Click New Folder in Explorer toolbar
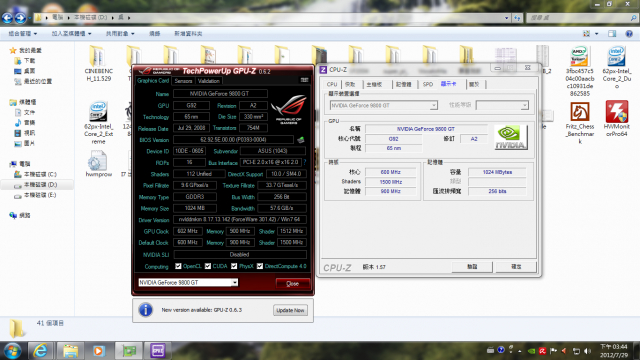The width and height of the screenshot is (640, 360). point(188,33)
